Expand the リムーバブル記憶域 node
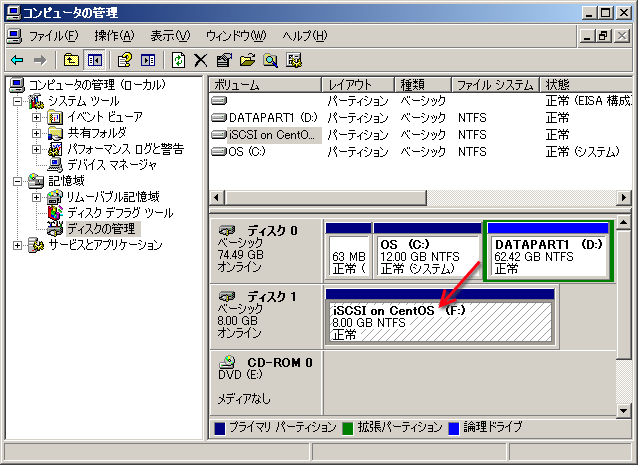Screen dimensions: 638x465 pos(36,197)
